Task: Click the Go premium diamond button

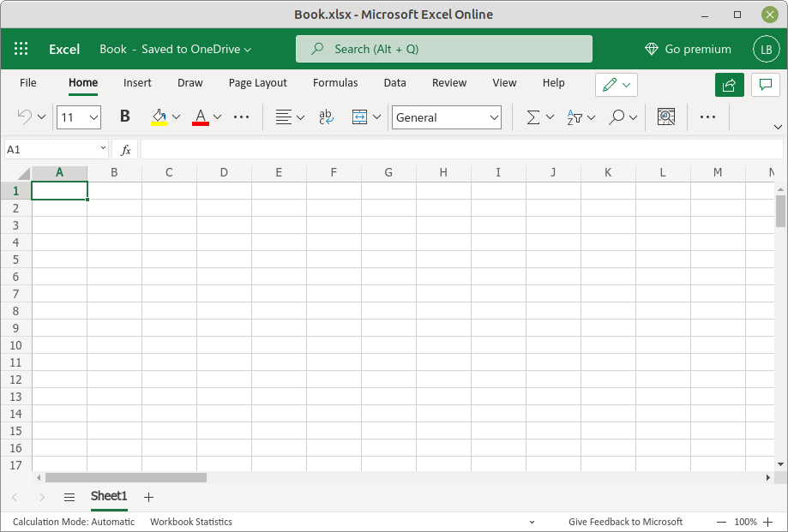Action: point(688,49)
